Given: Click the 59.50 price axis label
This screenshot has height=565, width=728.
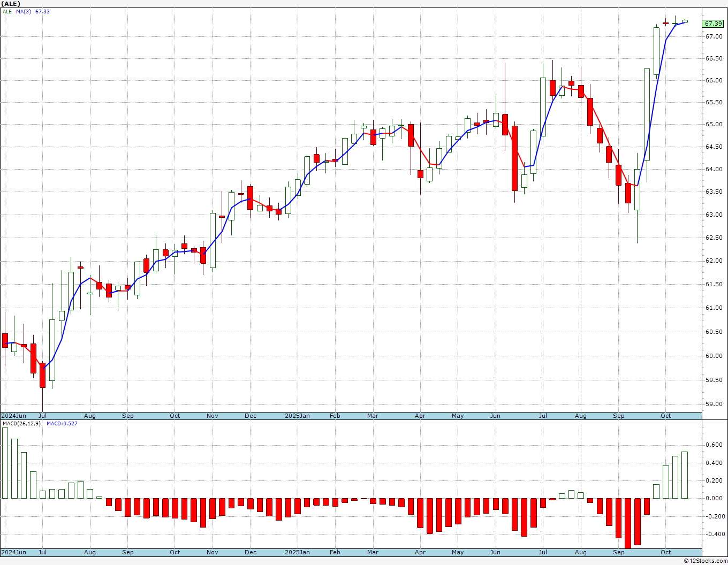Looking at the screenshot, I should (x=713, y=380).
